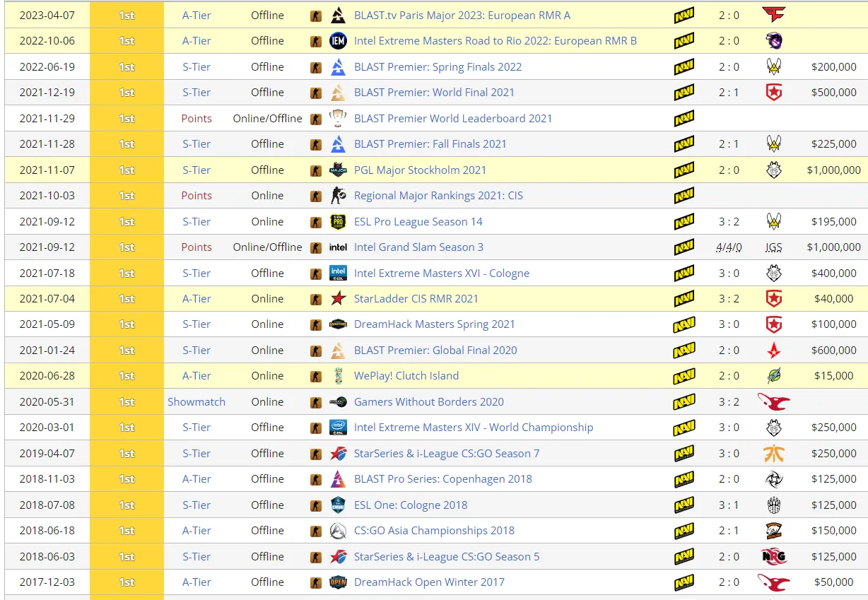Click the ESL One: Cologne 2018 logo icon
This screenshot has width=868, height=600.
338,505
